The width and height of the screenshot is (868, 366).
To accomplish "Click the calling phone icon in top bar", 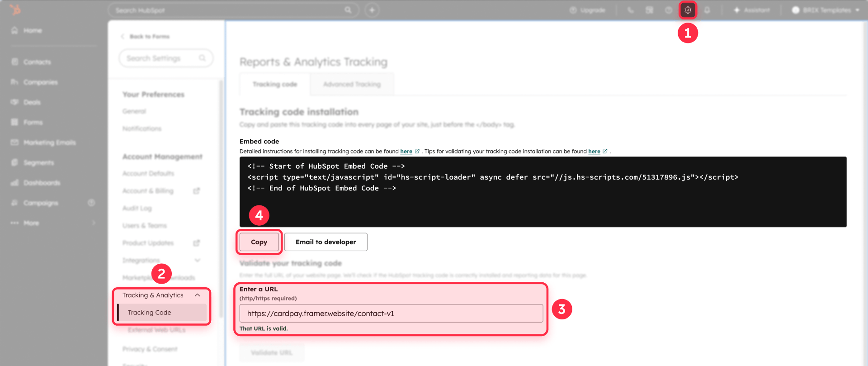I will tap(630, 10).
